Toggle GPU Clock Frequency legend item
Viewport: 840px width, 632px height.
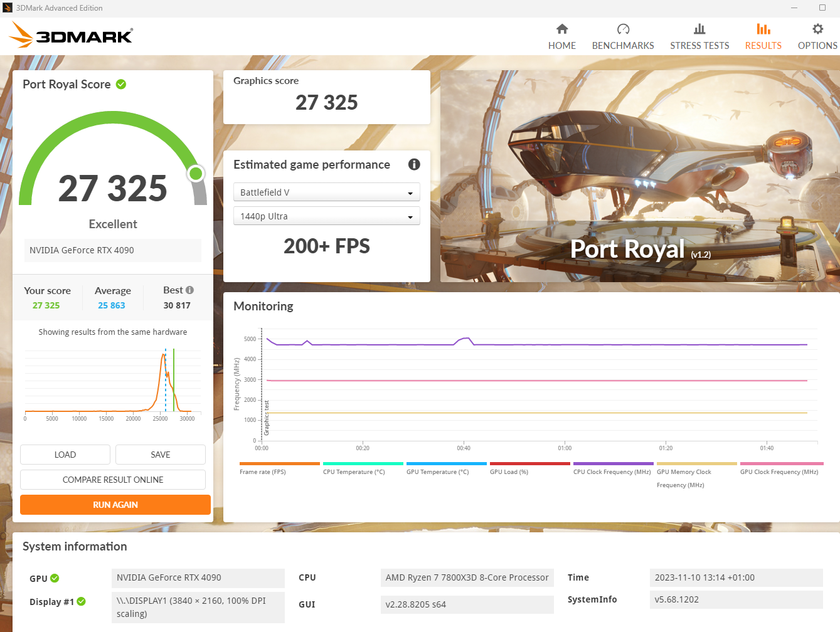coord(781,468)
